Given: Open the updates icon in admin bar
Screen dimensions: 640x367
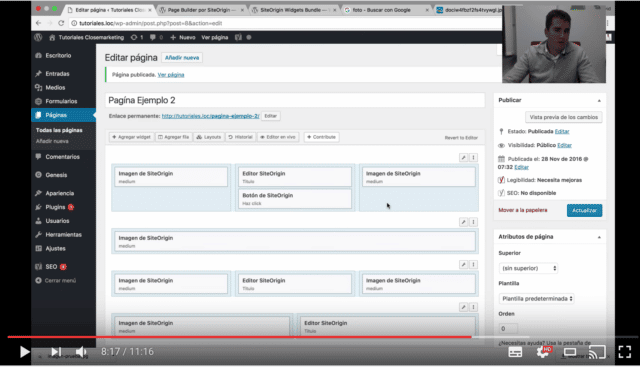Looking at the screenshot, I should coord(137,37).
